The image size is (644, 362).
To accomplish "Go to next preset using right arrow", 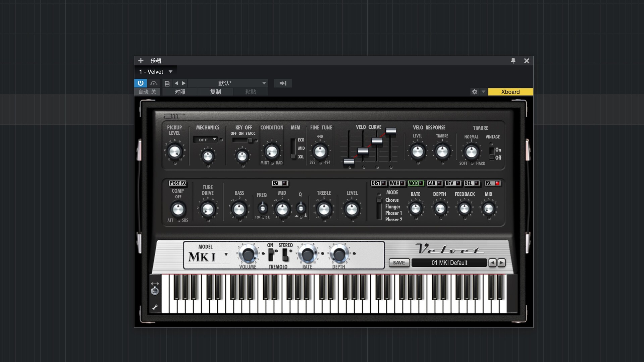I will pyautogui.click(x=184, y=83).
